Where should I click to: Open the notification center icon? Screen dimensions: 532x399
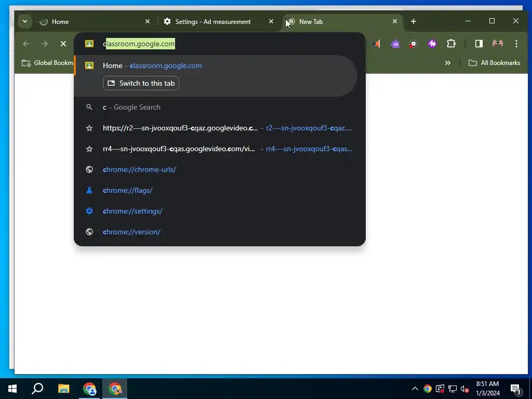pos(516,389)
